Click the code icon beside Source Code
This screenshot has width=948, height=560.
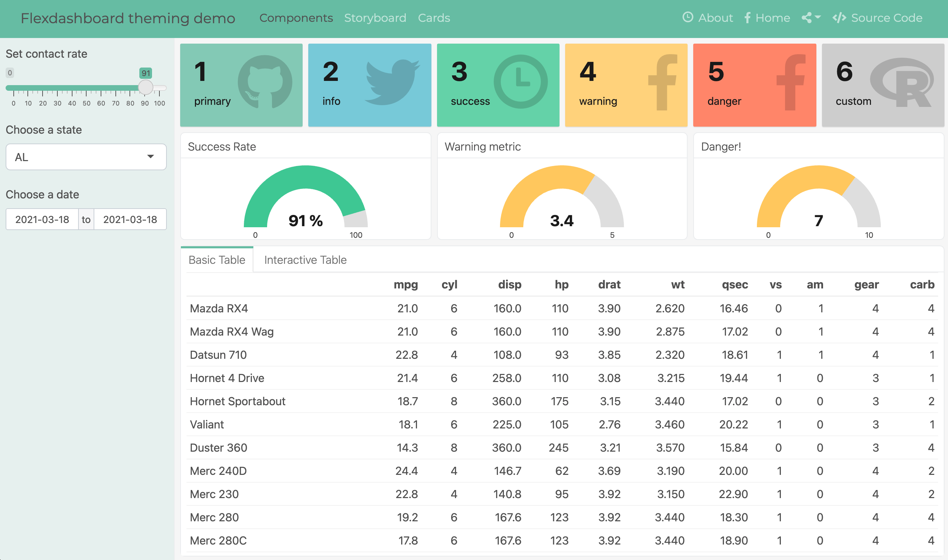[839, 18]
